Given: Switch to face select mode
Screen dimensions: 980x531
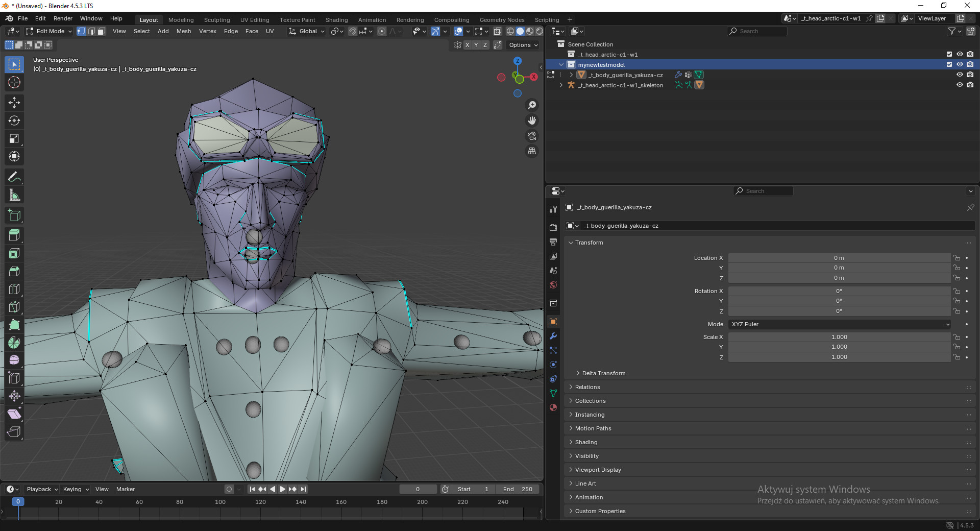Looking at the screenshot, I should click(x=101, y=31).
